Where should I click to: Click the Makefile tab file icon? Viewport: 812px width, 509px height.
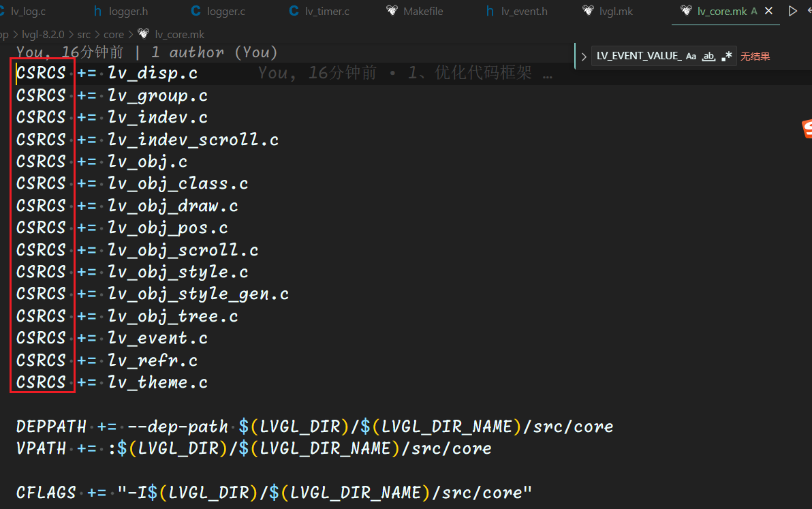[392, 10]
